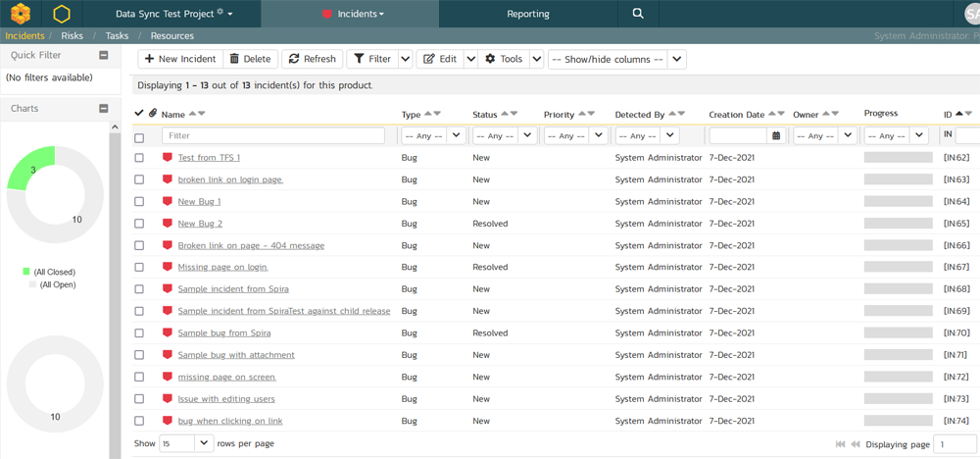The image size is (980, 459).
Task: Click red incident icon beside Test from TFS 1
Action: pyautogui.click(x=168, y=158)
